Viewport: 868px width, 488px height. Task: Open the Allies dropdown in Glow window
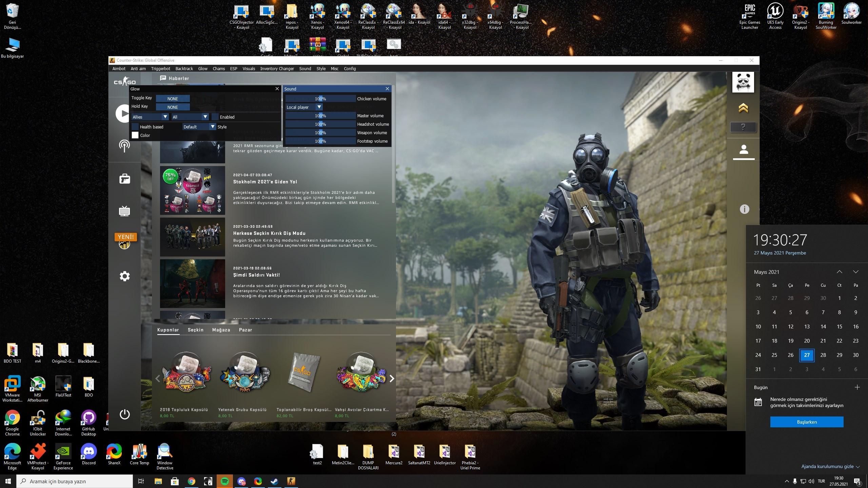click(150, 117)
